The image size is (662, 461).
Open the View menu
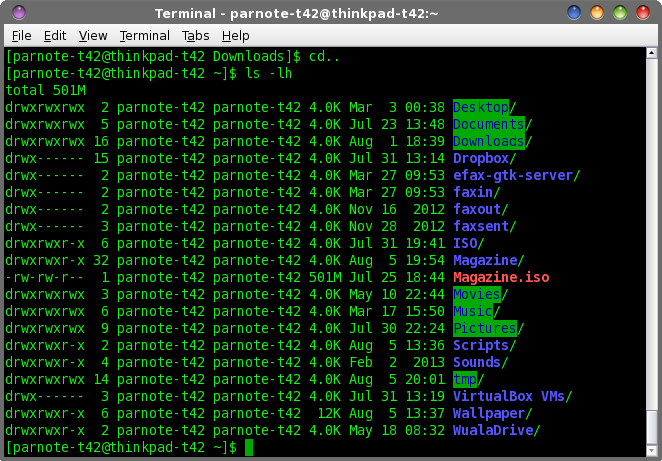(92, 36)
